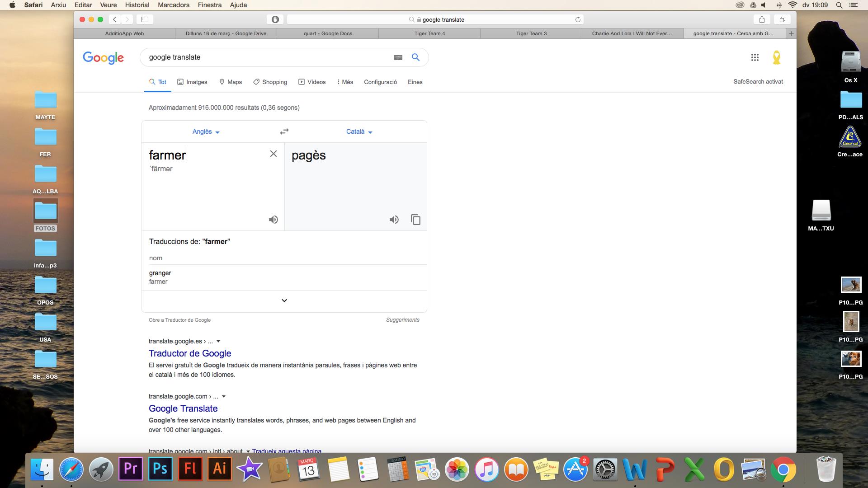Viewport: 868px width, 488px height.
Task: Open the Català target language dropdown
Action: (359, 131)
